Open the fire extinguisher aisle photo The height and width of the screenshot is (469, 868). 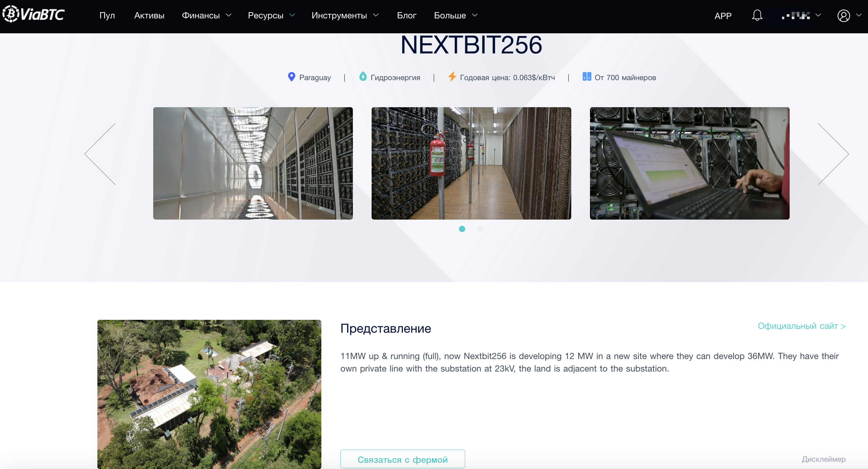[471, 163]
